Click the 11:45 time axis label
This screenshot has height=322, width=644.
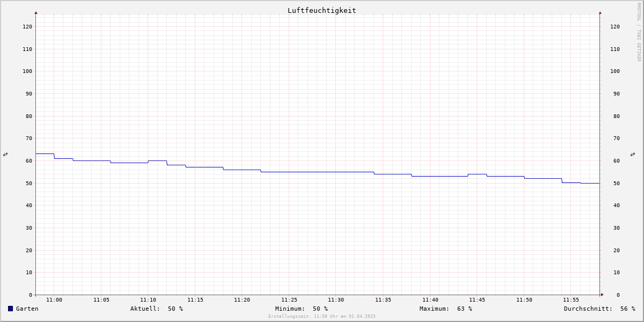tap(477, 300)
